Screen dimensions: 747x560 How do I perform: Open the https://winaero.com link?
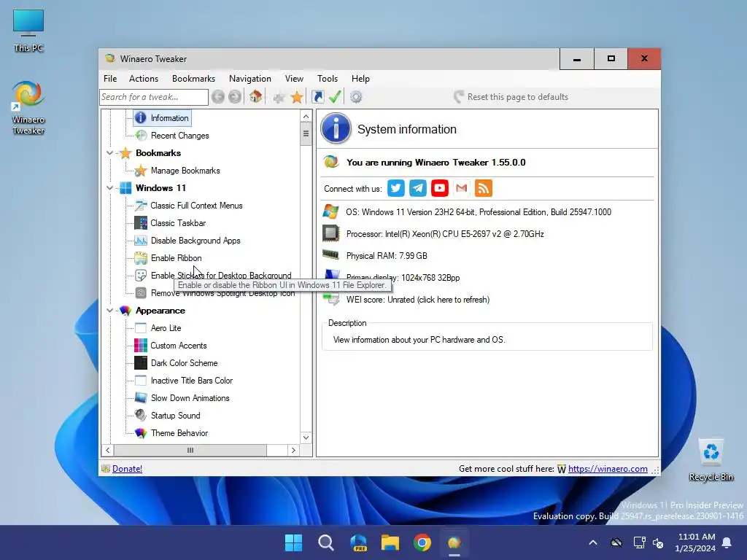point(608,469)
